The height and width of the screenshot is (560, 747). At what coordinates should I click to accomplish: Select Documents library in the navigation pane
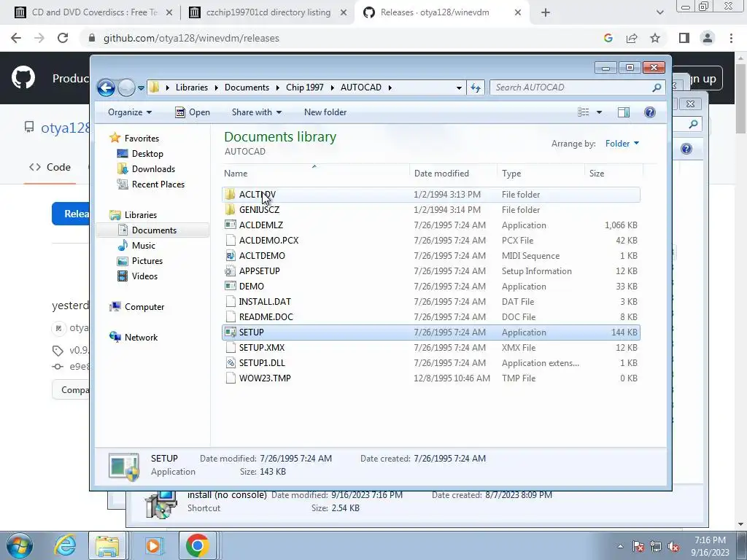[x=154, y=230]
